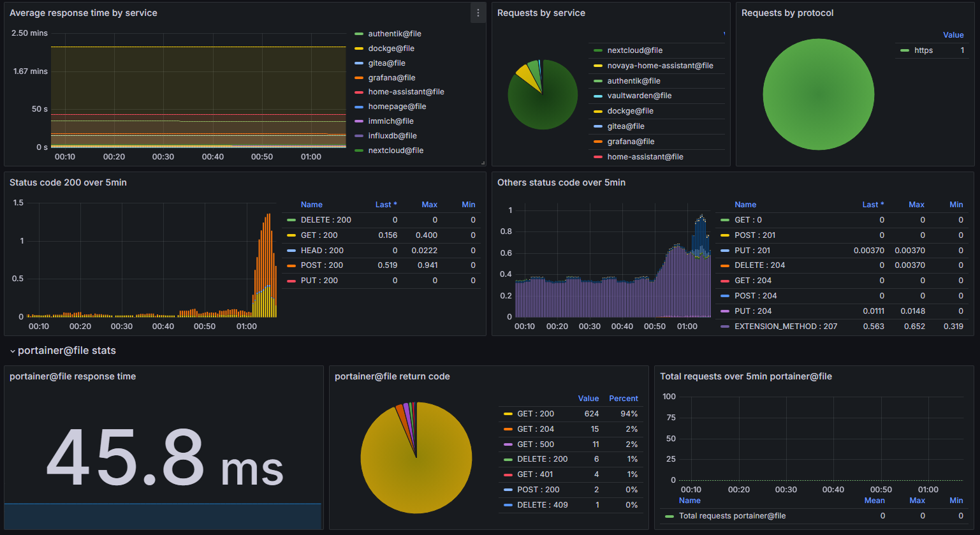Click the grafana@file legend color swatch
This screenshot has width=980, height=535.
359,77
